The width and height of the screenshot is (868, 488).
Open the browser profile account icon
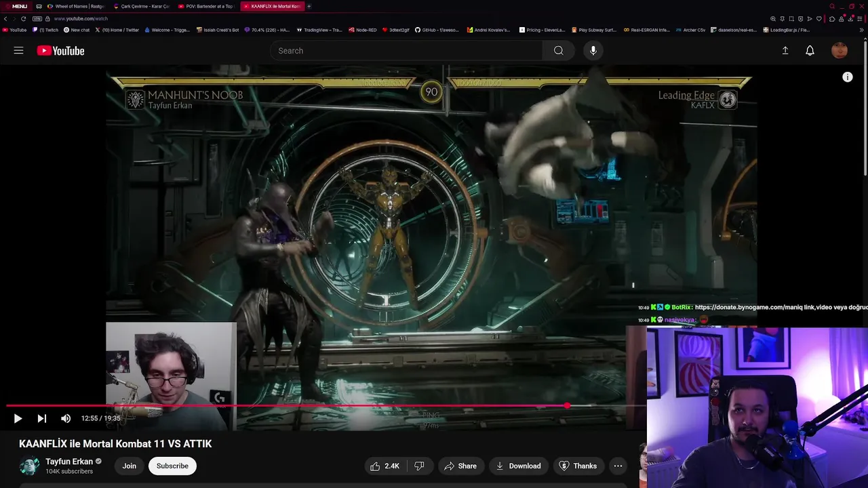click(842, 19)
